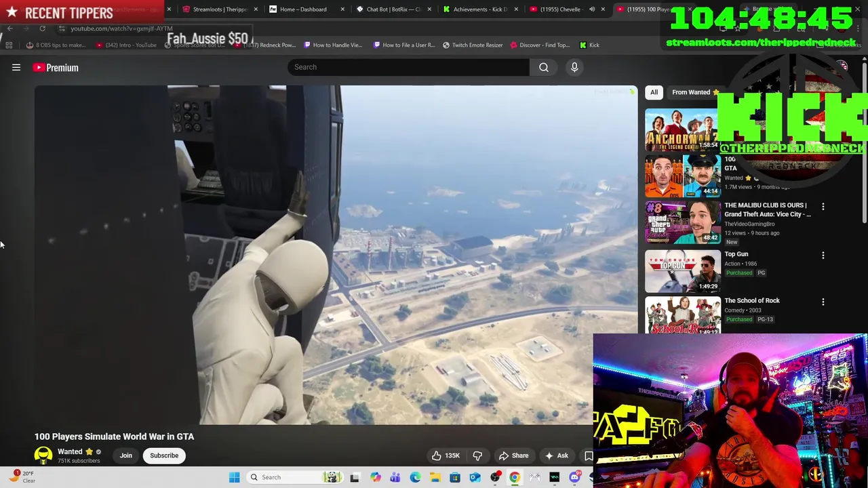Mute audio on the Chevelle tab

pos(592,9)
